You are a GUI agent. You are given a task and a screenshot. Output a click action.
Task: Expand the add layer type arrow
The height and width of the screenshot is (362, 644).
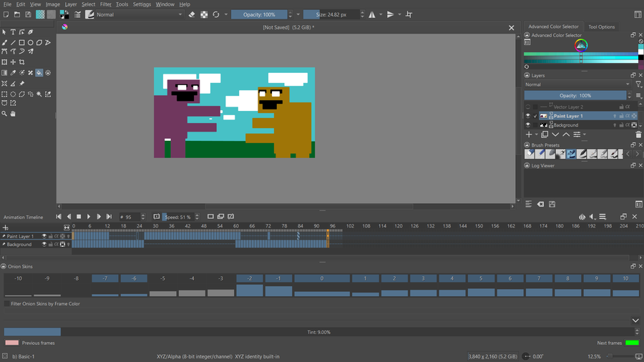coord(537,134)
